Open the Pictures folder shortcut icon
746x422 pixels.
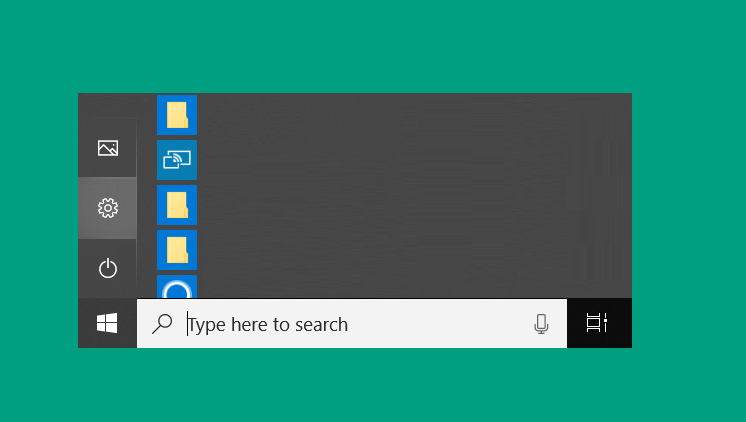(108, 148)
